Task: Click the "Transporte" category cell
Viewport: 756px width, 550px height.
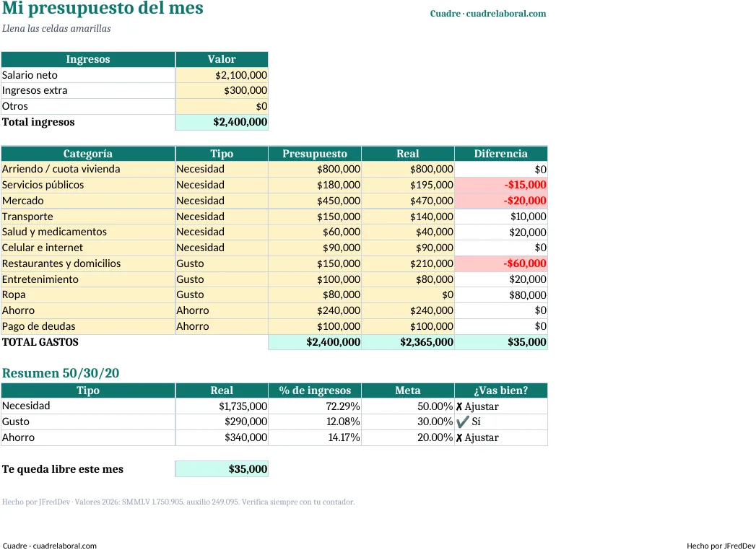Action: pos(88,217)
